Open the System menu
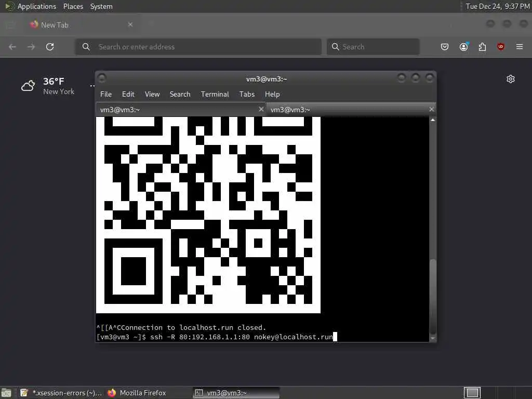The image size is (532, 399). pyautogui.click(x=101, y=6)
